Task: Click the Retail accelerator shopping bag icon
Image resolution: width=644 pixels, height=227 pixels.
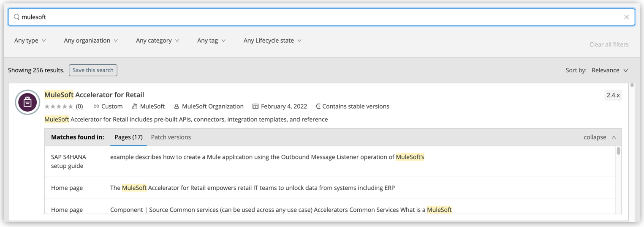Action: [27, 102]
